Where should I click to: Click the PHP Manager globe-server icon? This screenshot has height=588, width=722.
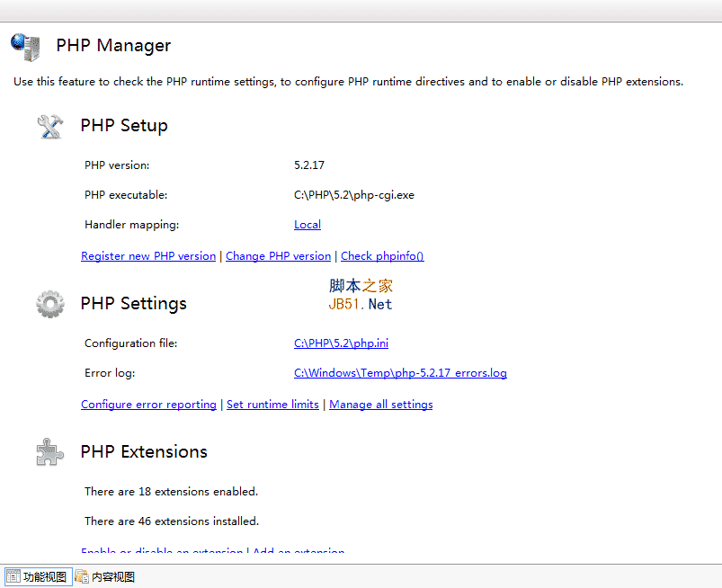coord(25,46)
